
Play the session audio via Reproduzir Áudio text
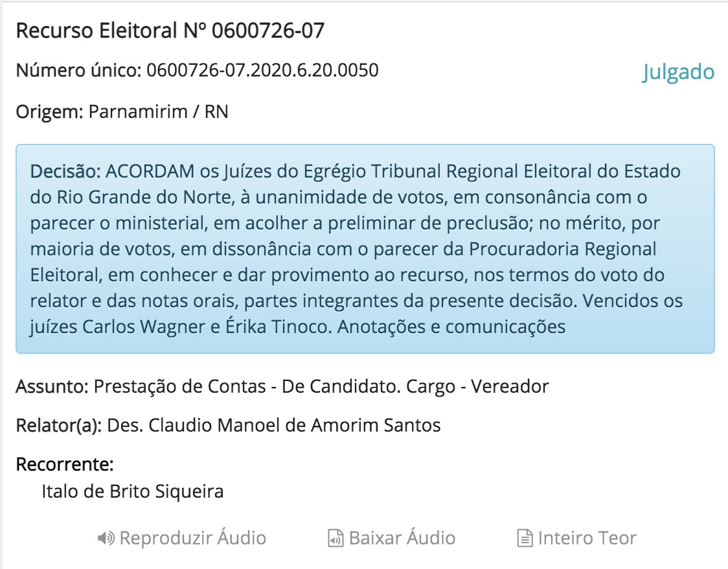pos(192,538)
